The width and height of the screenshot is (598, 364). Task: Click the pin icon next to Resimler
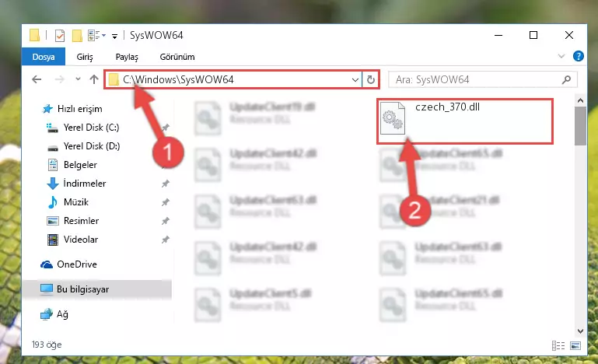(165, 222)
